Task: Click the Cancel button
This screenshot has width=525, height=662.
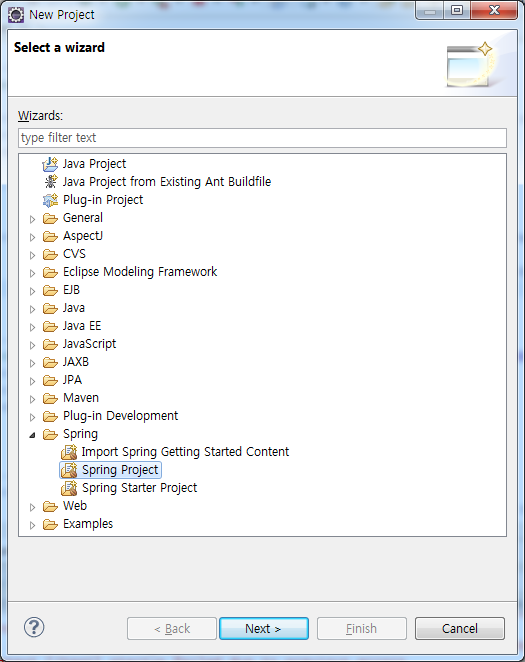Action: (x=460, y=629)
